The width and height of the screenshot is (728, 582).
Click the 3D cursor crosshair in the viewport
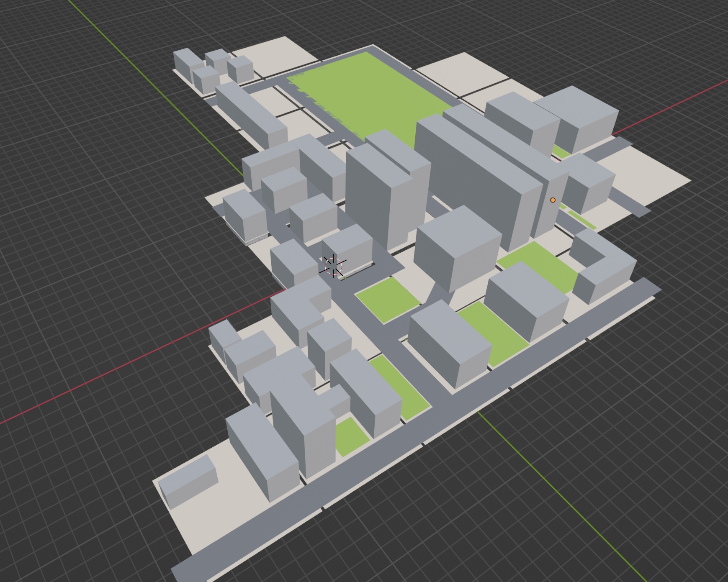[333, 266]
